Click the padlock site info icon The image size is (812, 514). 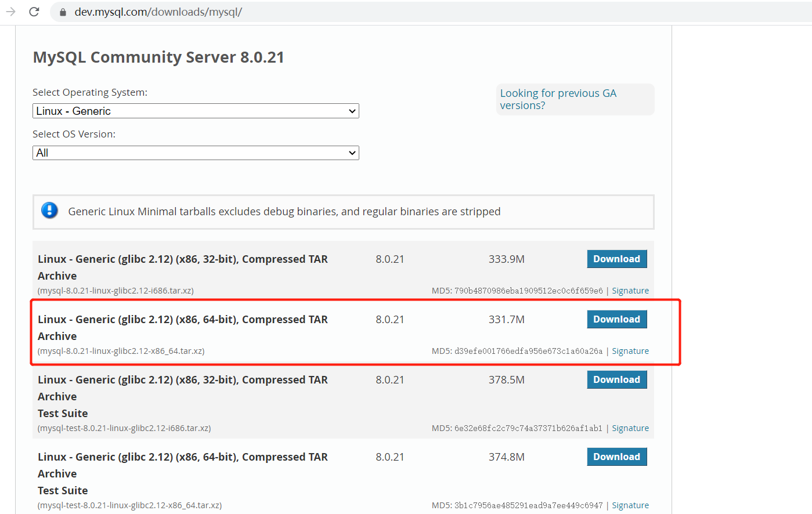(63, 12)
